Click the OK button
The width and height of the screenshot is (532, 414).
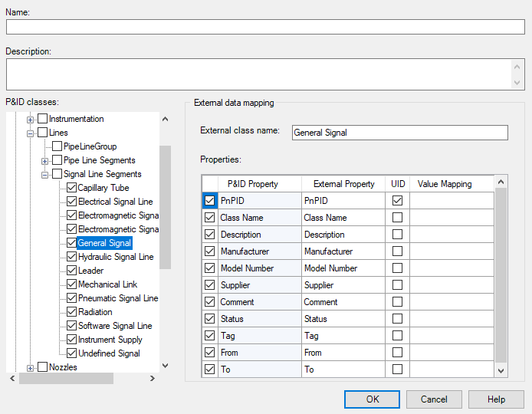tap(372, 399)
